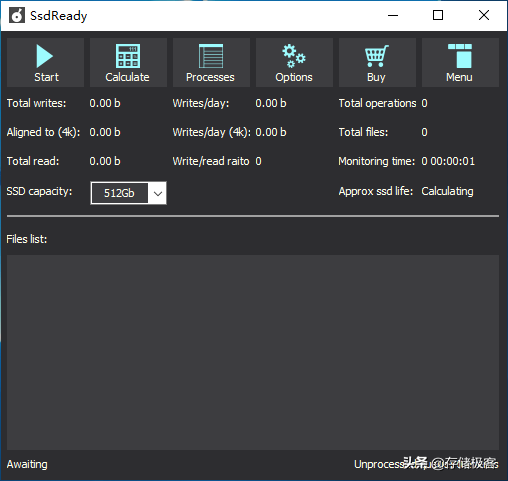Click the SSD capacity label

[39, 191]
